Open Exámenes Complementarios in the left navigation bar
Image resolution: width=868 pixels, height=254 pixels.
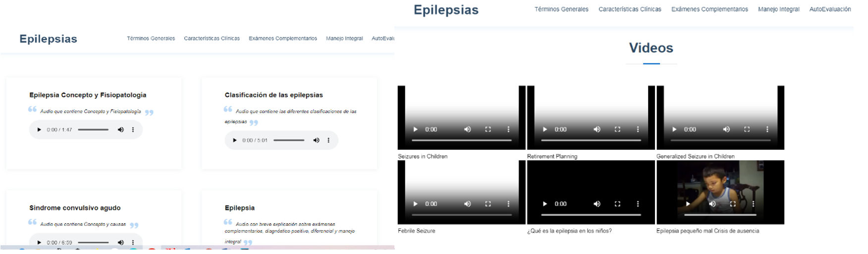point(283,39)
